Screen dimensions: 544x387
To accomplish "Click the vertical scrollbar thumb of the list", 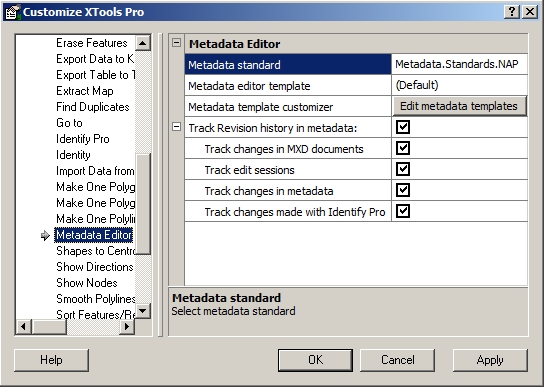I will pyautogui.click(x=143, y=204).
